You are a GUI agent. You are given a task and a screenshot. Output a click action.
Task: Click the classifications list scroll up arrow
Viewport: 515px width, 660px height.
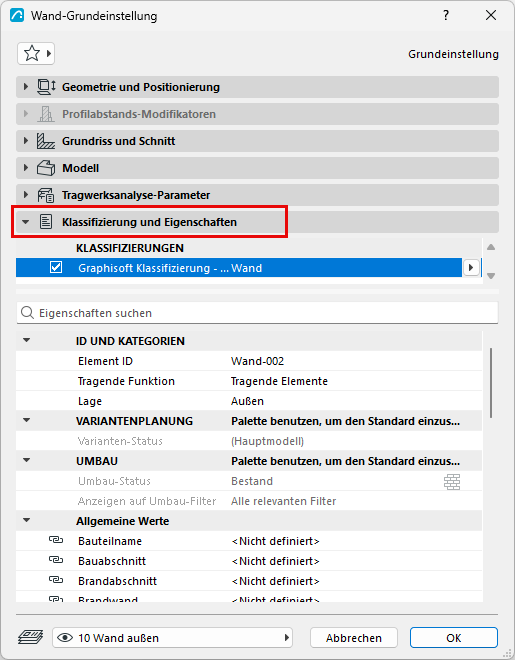point(491,247)
